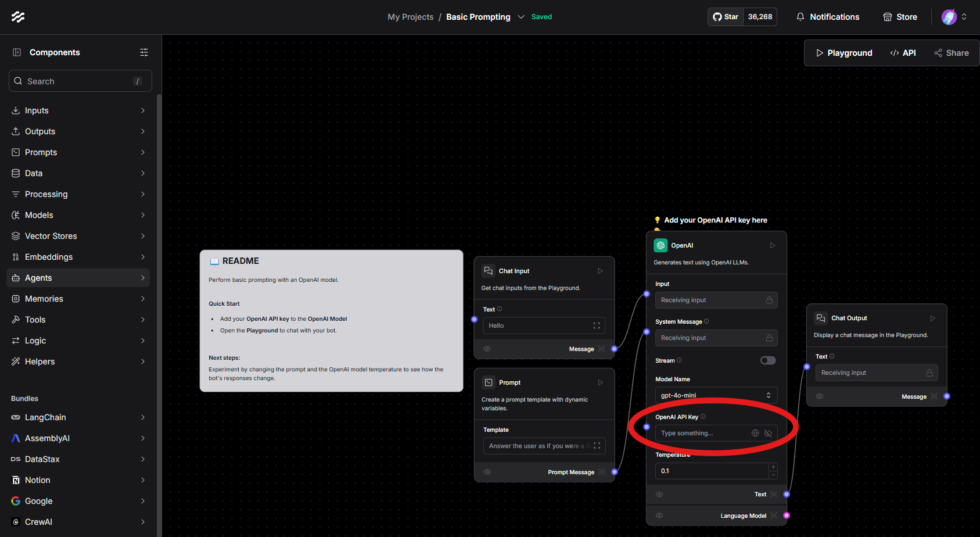Toggle the Chat Input Message output visibility
This screenshot has height=537, width=980.
coord(487,349)
